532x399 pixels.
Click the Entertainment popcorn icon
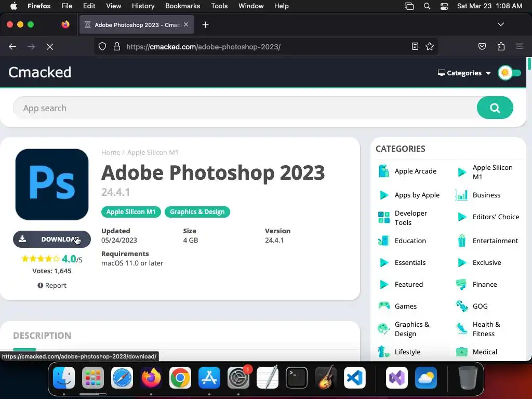pyautogui.click(x=461, y=241)
